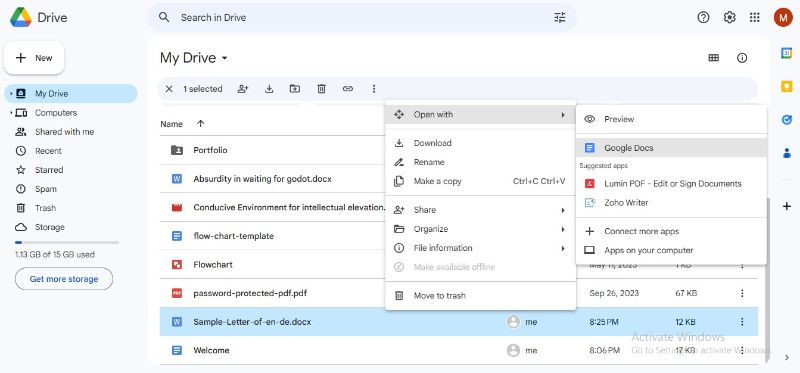Expand the My Drive dropdown title
The width and height of the screenshot is (800, 373).
[x=194, y=58]
